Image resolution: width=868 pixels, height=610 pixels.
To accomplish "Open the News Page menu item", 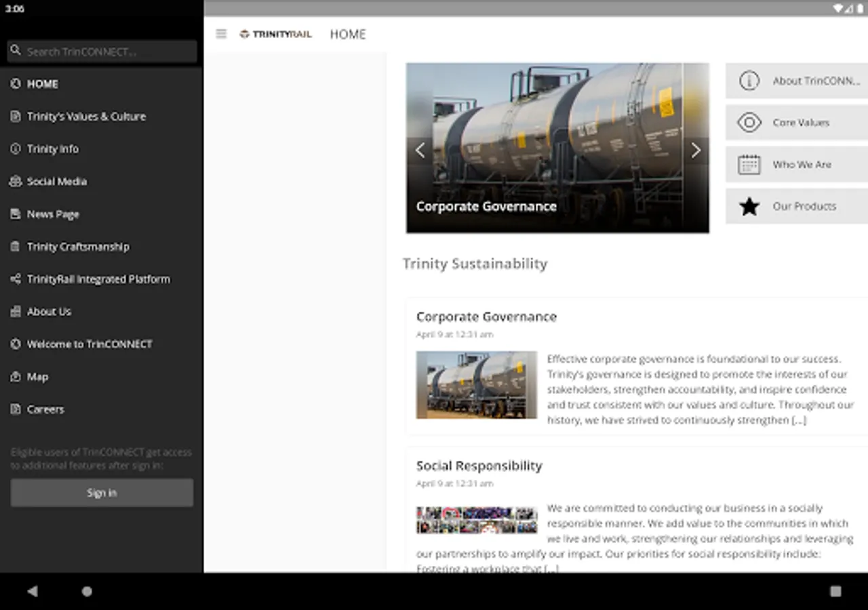I will click(x=102, y=214).
